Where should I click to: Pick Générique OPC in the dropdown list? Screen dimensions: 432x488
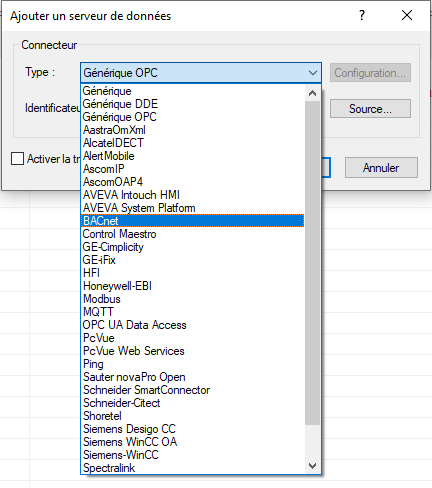point(193,117)
